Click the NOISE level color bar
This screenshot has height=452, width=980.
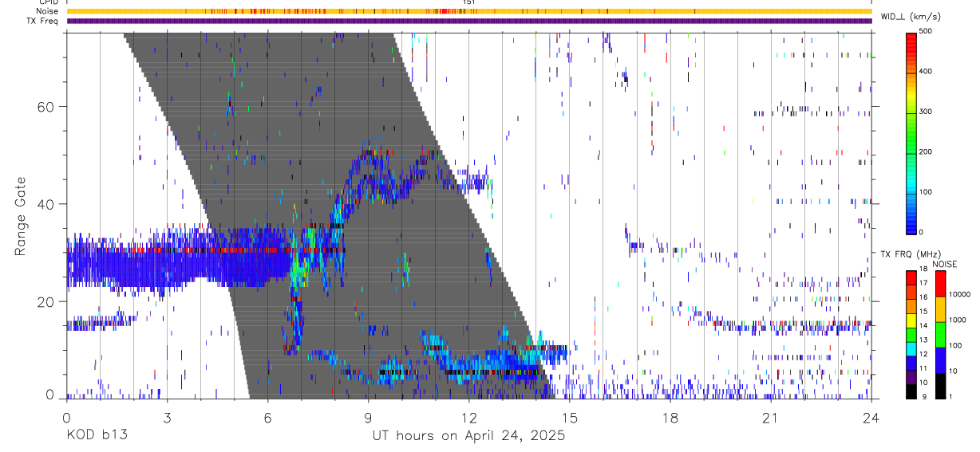(941, 335)
